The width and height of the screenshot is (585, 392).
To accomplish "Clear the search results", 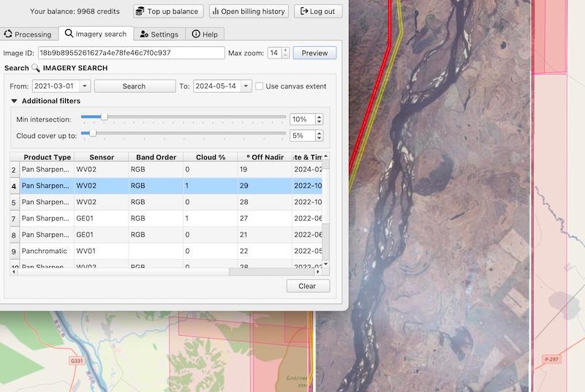I will [x=308, y=286].
